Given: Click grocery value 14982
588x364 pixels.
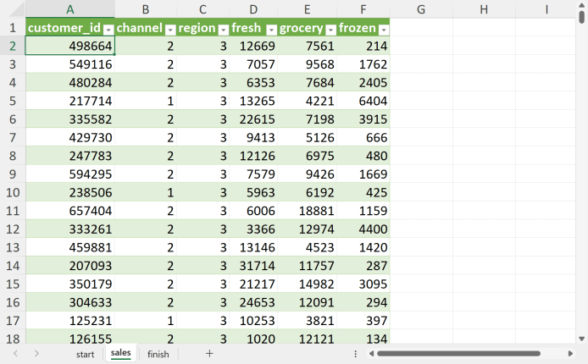Looking at the screenshot, I should pyautogui.click(x=307, y=284).
